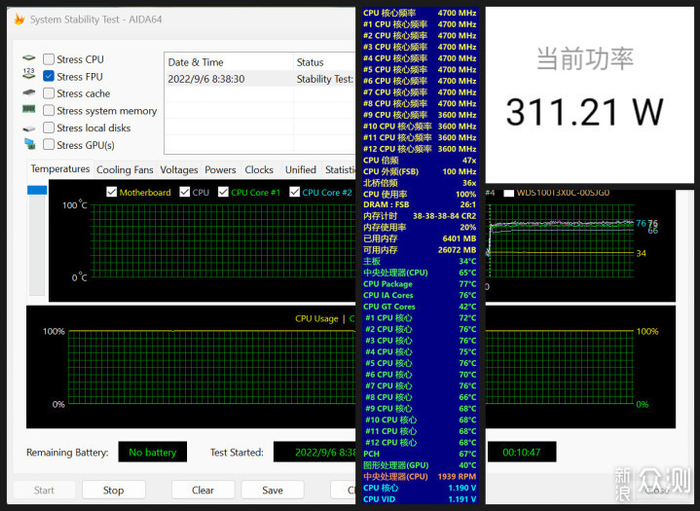700x511 pixels.
Task: Select the 2022/9/6 8:38:30 log row
Action: [261, 79]
